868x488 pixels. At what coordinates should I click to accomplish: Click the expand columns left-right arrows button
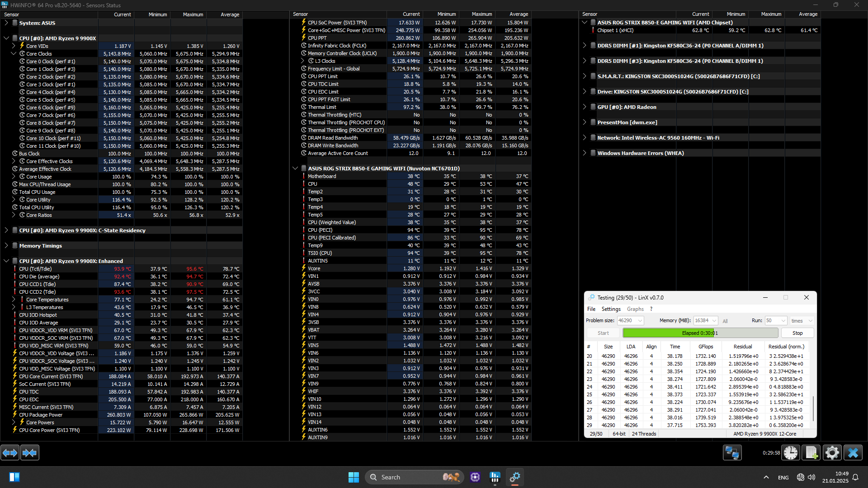point(10,453)
